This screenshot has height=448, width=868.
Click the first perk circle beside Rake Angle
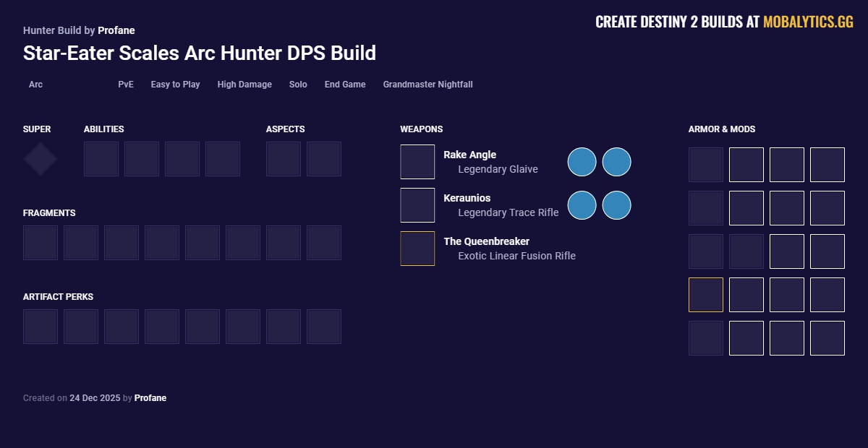click(x=582, y=162)
